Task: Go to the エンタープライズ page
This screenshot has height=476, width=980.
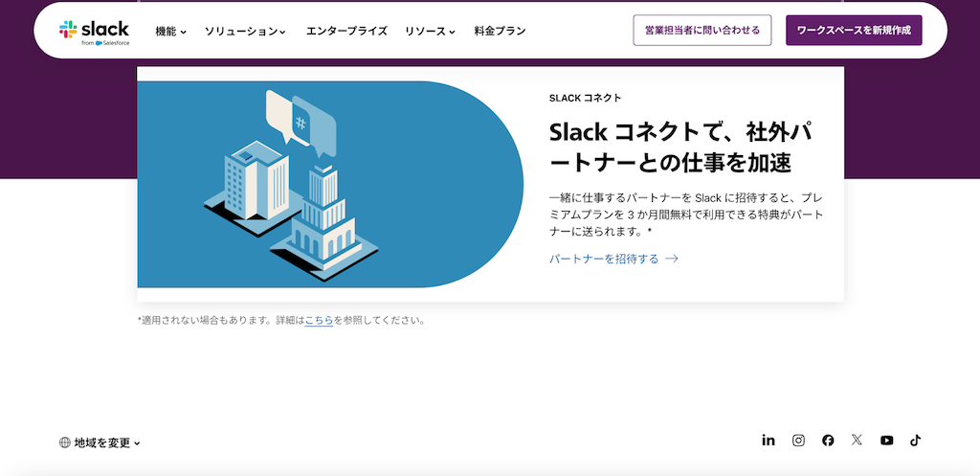Action: 346,31
